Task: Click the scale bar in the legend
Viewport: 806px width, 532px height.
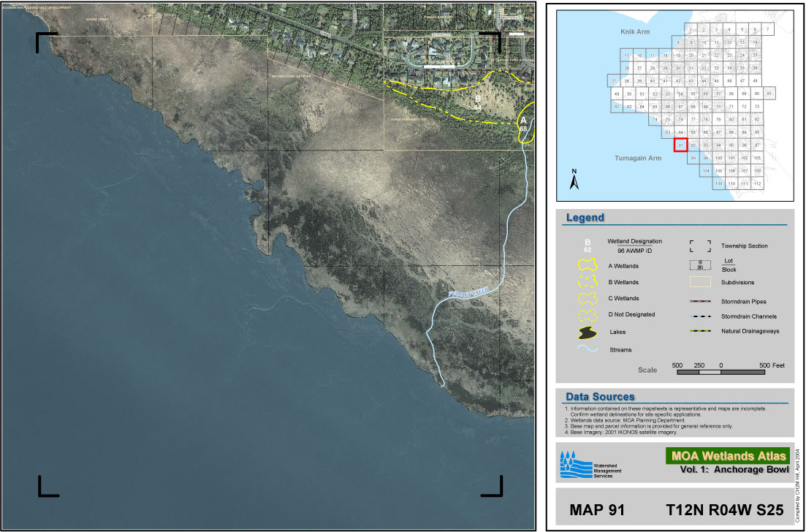Action: coord(721,372)
